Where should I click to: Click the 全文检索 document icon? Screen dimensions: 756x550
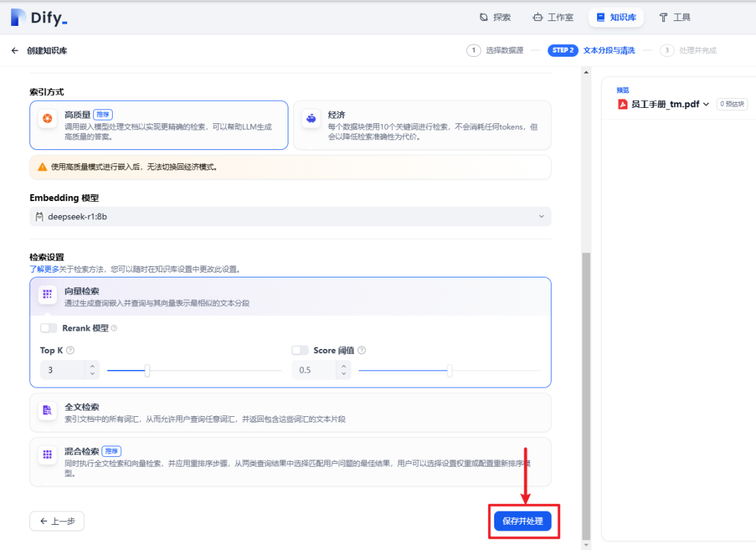pos(47,411)
